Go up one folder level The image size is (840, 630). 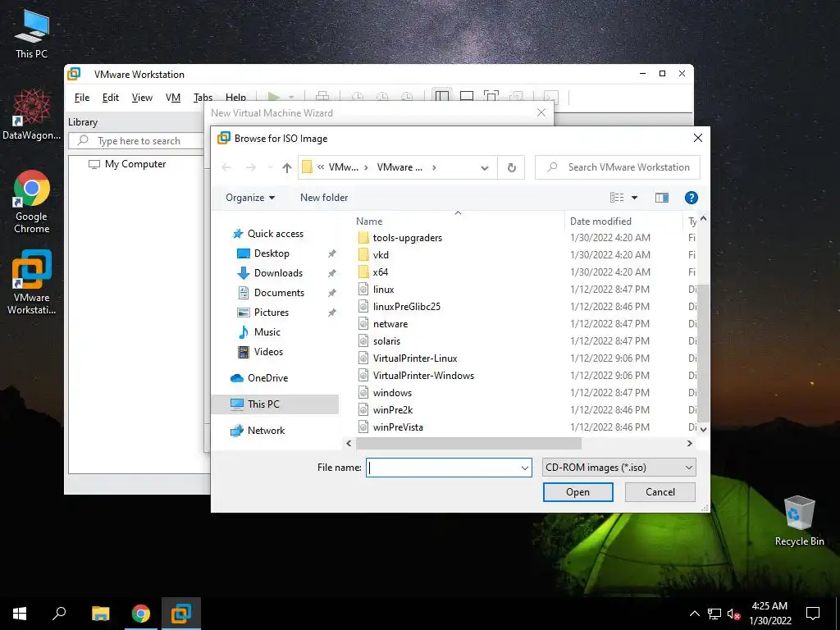286,167
